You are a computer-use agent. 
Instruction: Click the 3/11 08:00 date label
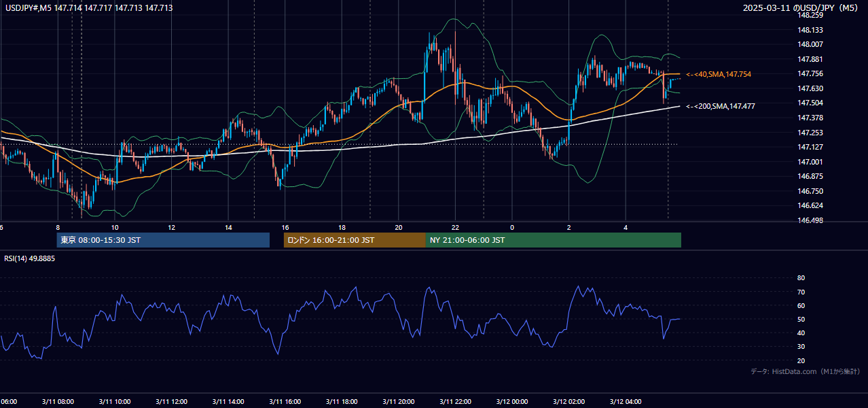pos(58,402)
